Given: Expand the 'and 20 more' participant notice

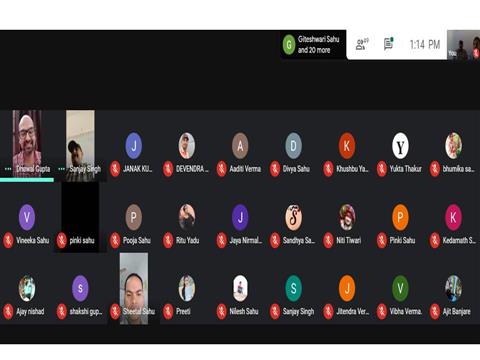Looking at the screenshot, I should [314, 50].
